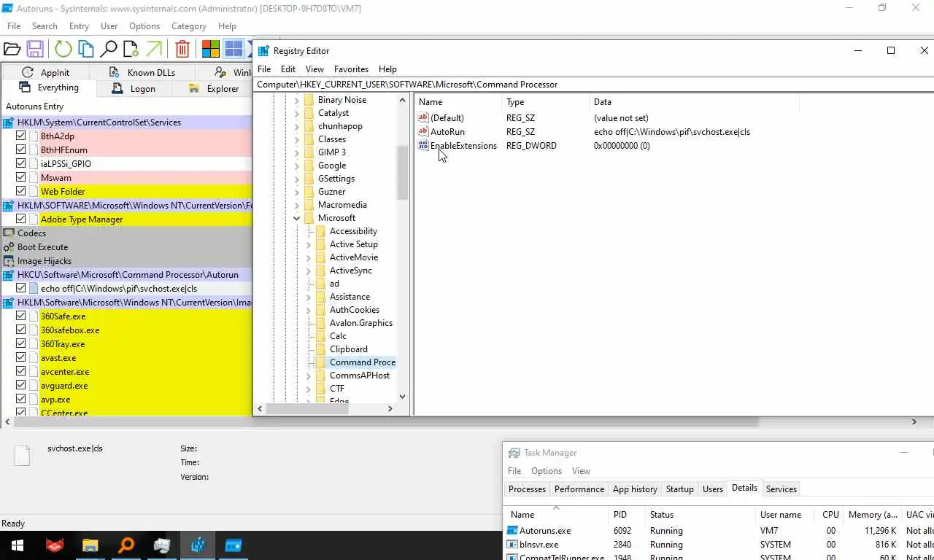Click the green Refresh icon in Autoruns toolbar

63,49
